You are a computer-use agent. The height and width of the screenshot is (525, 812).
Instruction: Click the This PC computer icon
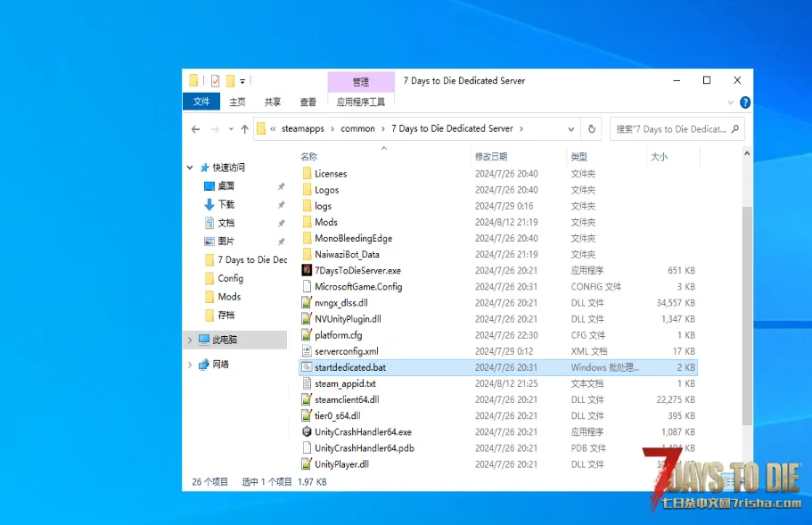(204, 339)
